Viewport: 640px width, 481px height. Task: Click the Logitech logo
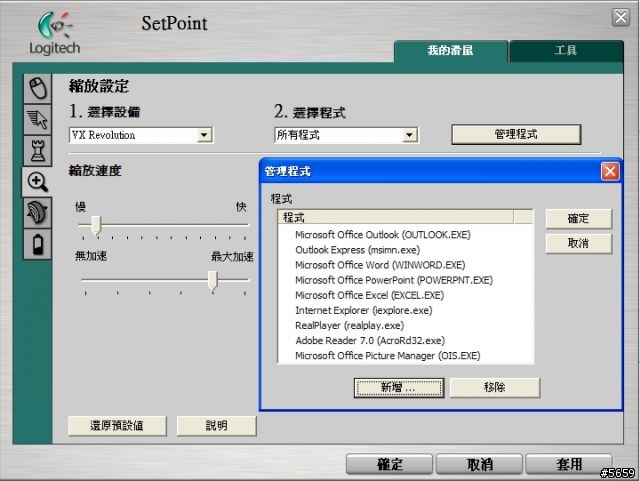54,33
